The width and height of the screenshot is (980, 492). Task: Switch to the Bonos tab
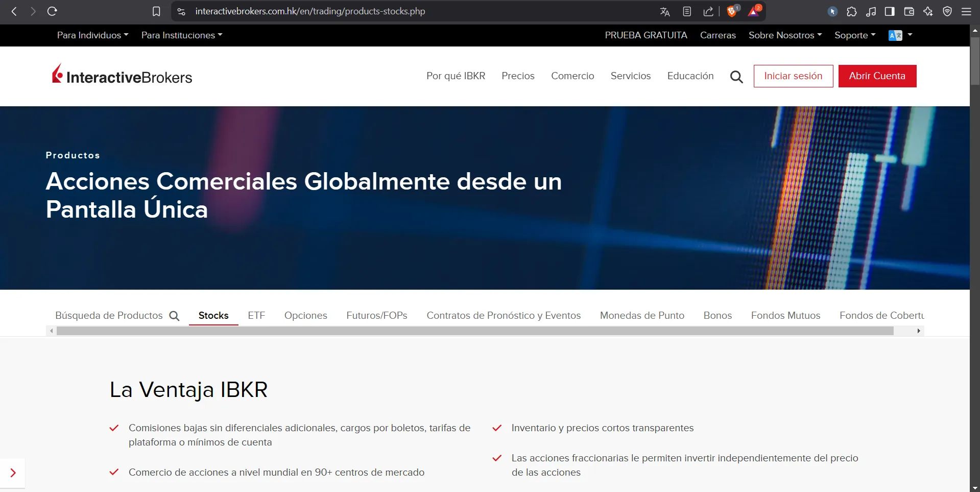(x=718, y=316)
